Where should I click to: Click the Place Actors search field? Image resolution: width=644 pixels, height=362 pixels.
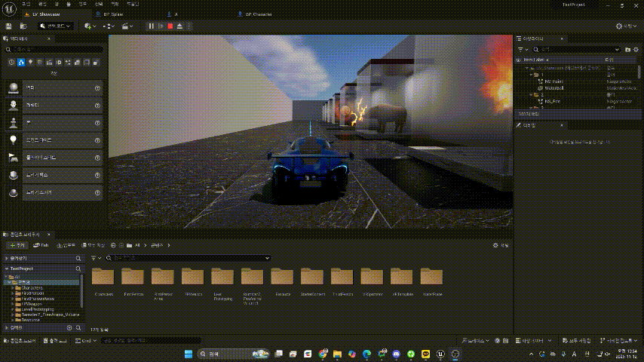54,49
